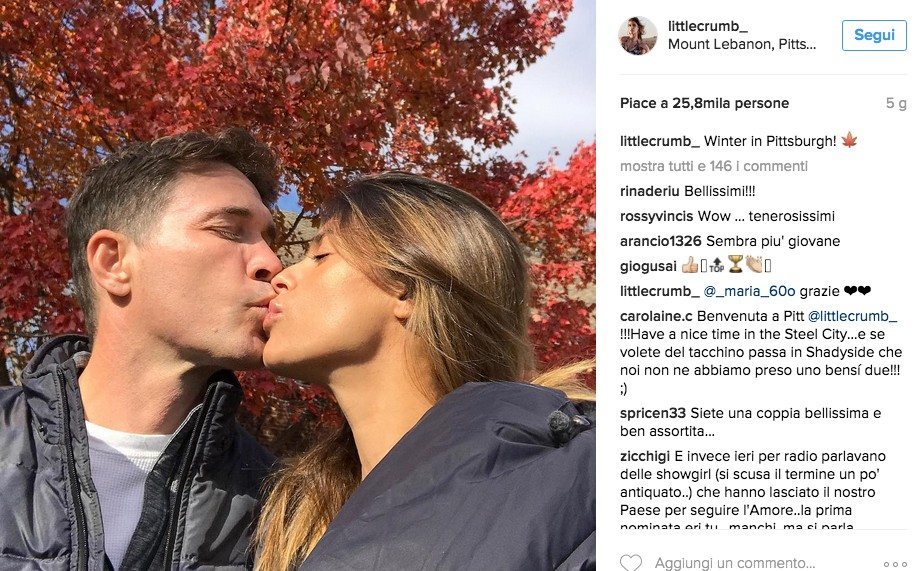
Task: Click the 'Piace a 25,8mila persone' likes count
Action: point(704,103)
